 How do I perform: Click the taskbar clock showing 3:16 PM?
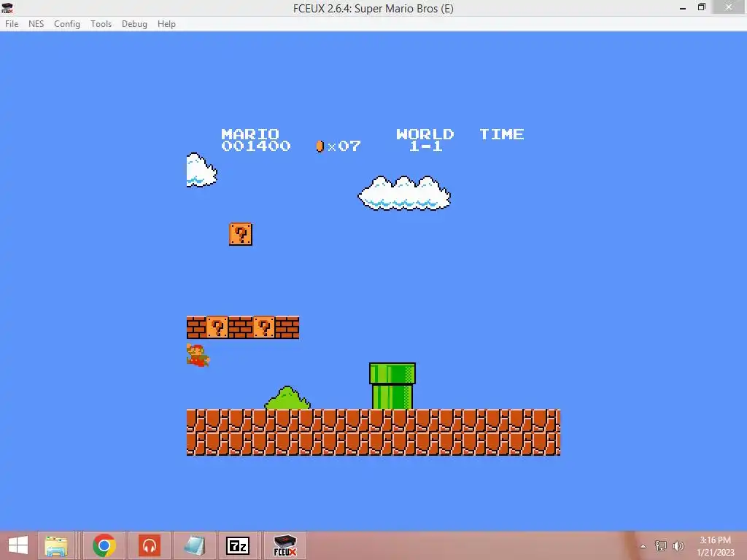click(716, 545)
